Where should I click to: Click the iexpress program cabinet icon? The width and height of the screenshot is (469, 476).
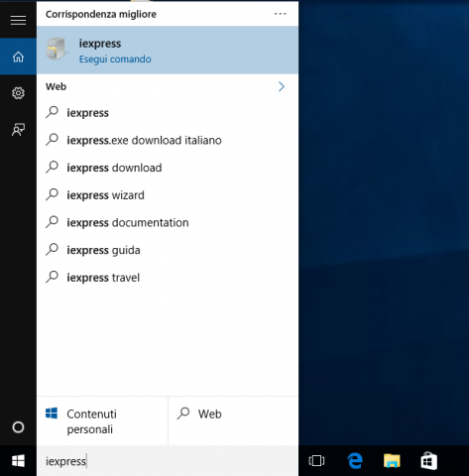56,49
